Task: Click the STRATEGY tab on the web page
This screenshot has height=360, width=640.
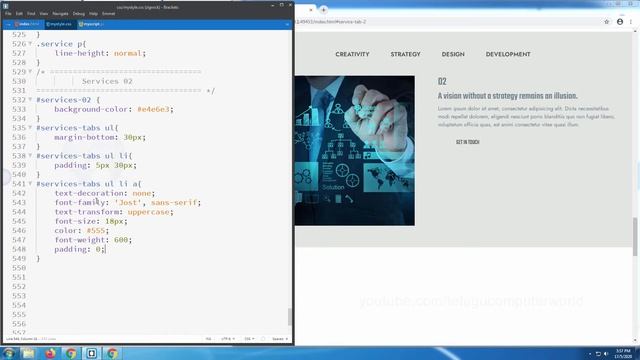Action: click(x=405, y=54)
